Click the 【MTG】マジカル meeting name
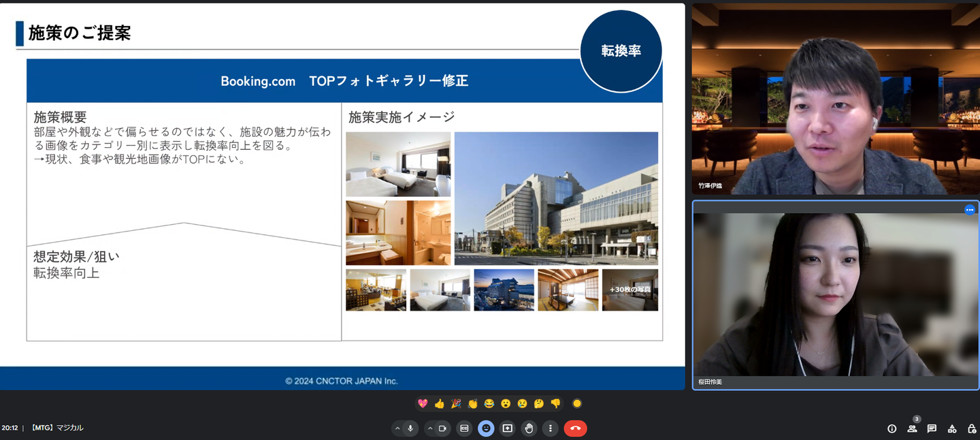The image size is (980, 440). [x=57, y=428]
